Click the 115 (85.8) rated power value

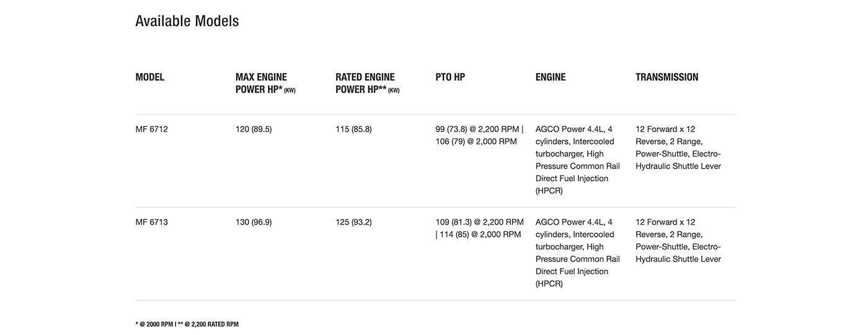[353, 130]
